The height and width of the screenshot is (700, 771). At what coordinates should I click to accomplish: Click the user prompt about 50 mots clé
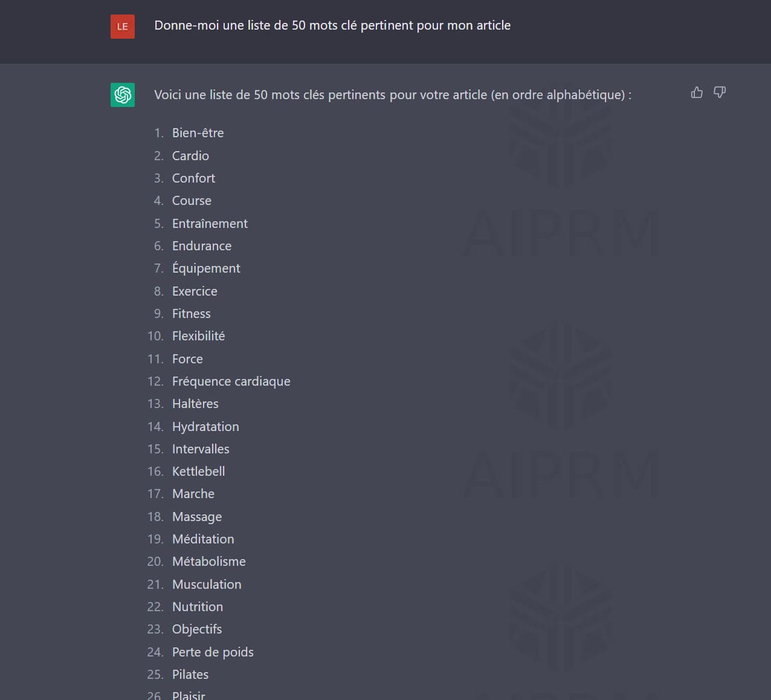click(332, 25)
